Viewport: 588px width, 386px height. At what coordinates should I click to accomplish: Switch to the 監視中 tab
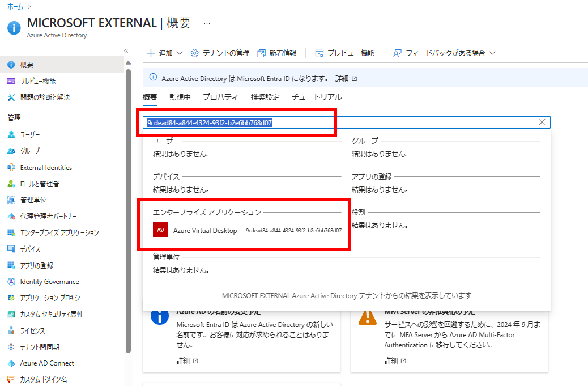pos(180,97)
